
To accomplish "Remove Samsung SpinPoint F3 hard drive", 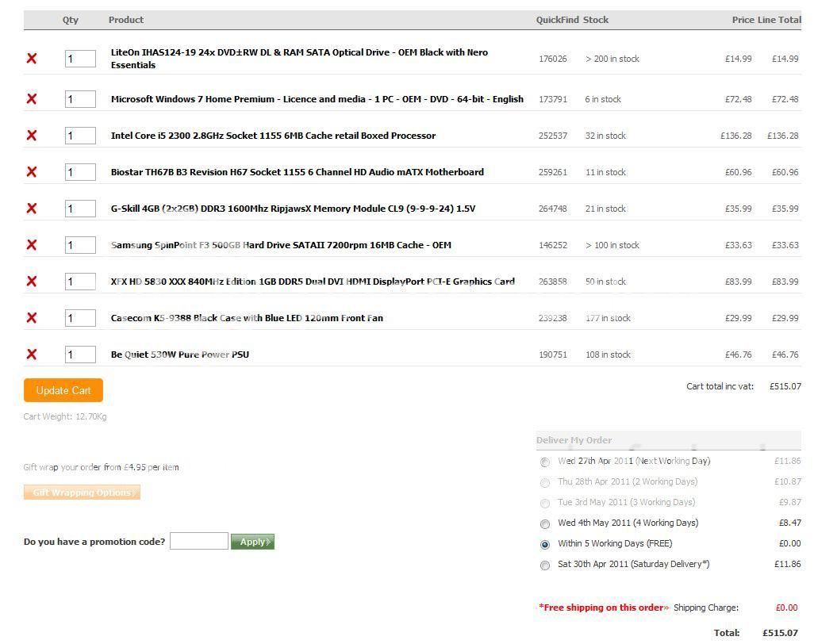I will coord(32,245).
